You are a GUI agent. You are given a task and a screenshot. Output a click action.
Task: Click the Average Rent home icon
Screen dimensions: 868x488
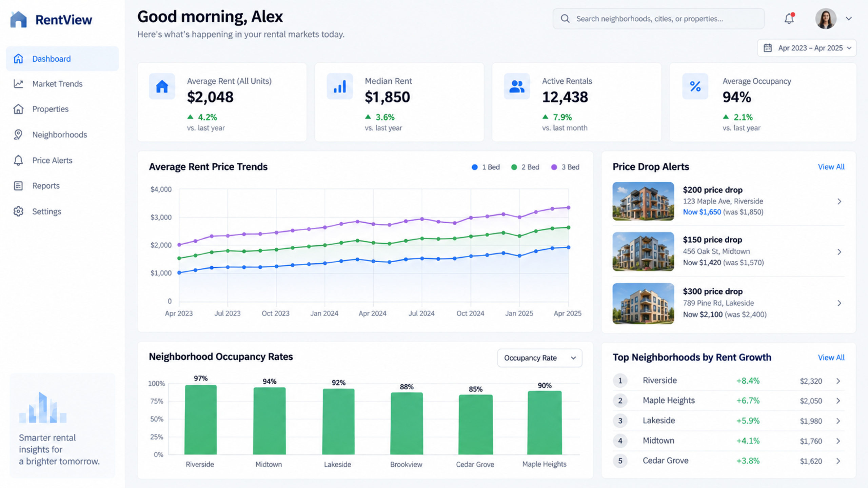click(162, 86)
